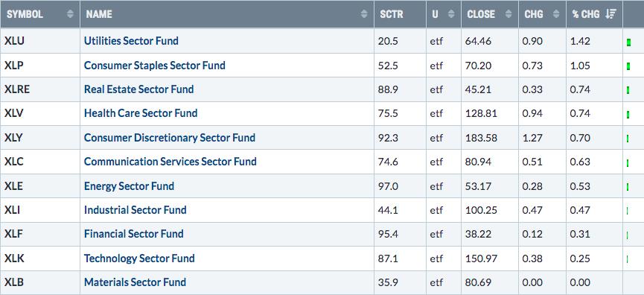Sort by CLOSE column sort icon
Image resolution: width=644 pixels, height=295 pixels.
(508, 14)
